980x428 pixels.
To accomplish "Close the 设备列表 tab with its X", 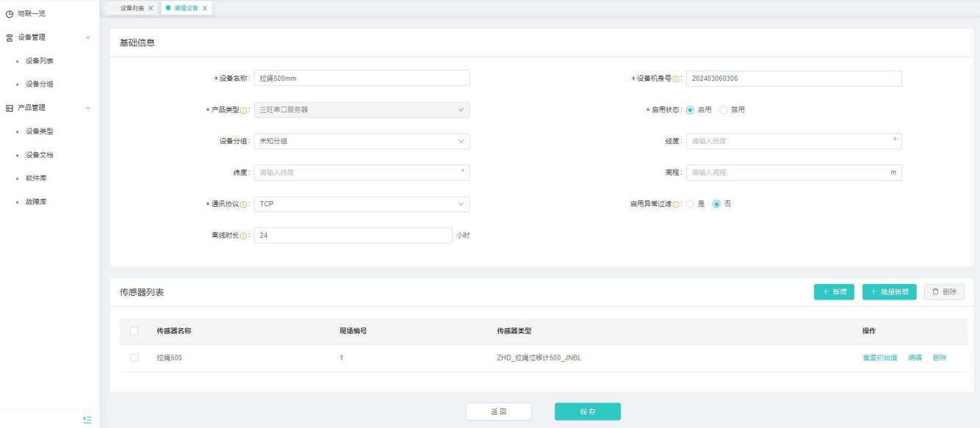I will [x=151, y=7].
